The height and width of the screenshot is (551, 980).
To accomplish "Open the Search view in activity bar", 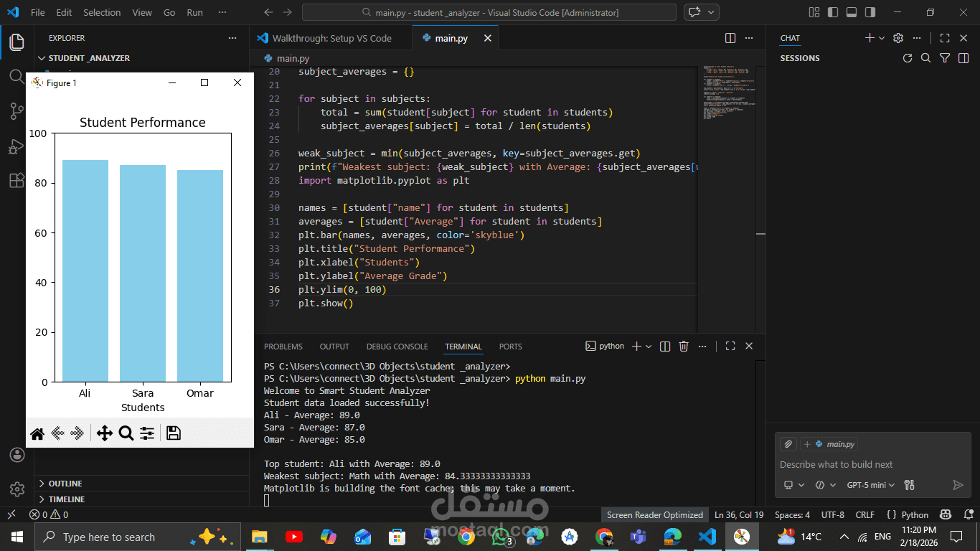I will click(x=17, y=76).
